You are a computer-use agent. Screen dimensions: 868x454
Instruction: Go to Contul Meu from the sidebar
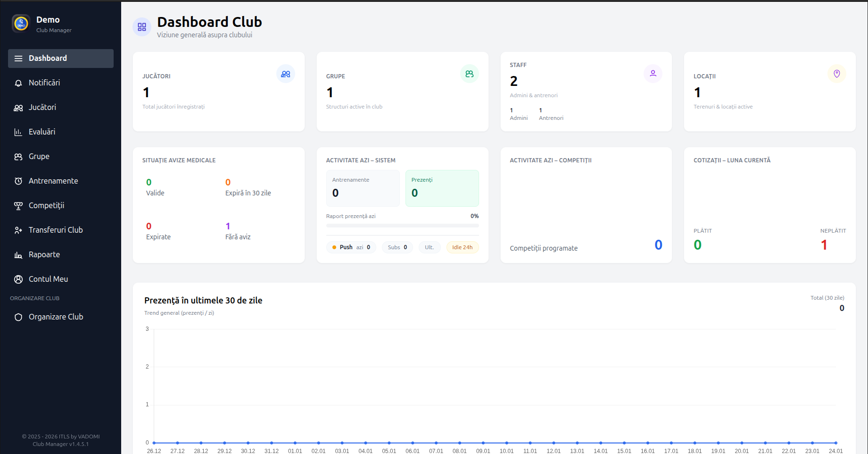18,279
